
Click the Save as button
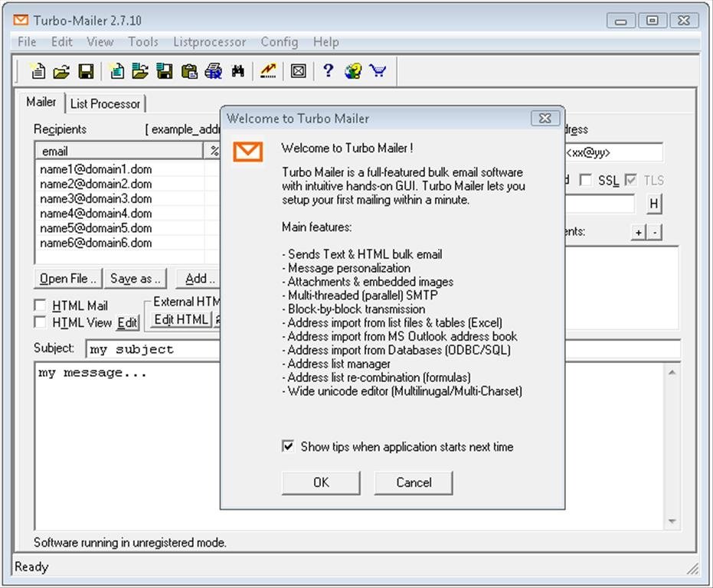point(136,279)
